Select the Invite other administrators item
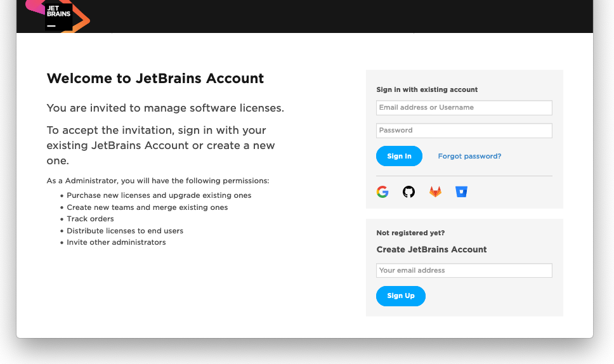This screenshot has height=364, width=614. 116,242
